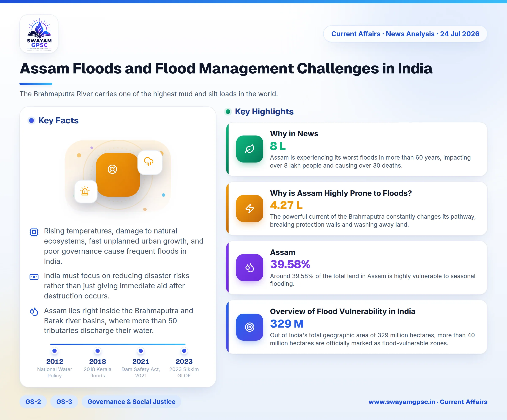This screenshot has height=420, width=507.
Task: Click the Key Facts heading
Action: [x=59, y=120]
